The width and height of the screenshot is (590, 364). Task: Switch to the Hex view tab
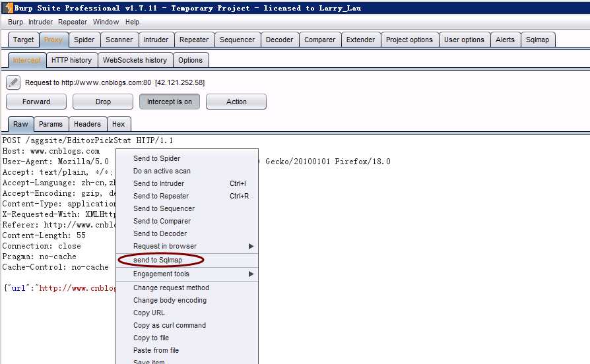point(119,124)
